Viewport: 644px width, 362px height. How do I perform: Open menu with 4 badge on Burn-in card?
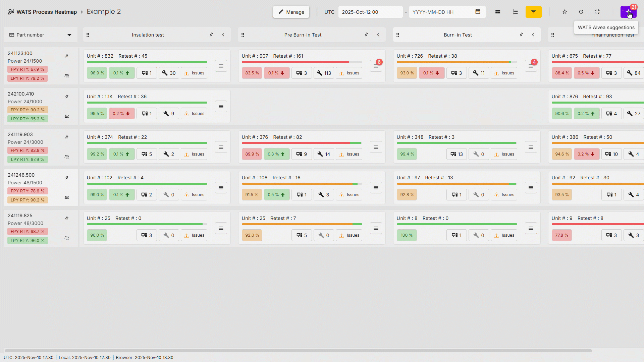pyautogui.click(x=531, y=66)
